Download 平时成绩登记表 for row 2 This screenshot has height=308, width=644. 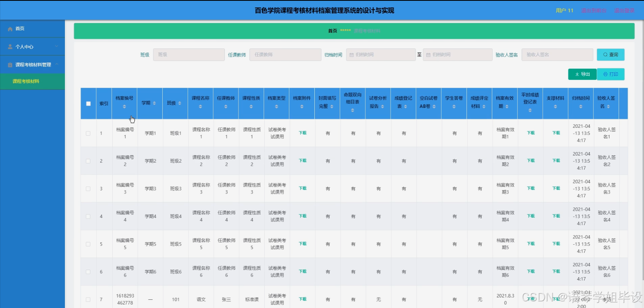click(x=531, y=161)
